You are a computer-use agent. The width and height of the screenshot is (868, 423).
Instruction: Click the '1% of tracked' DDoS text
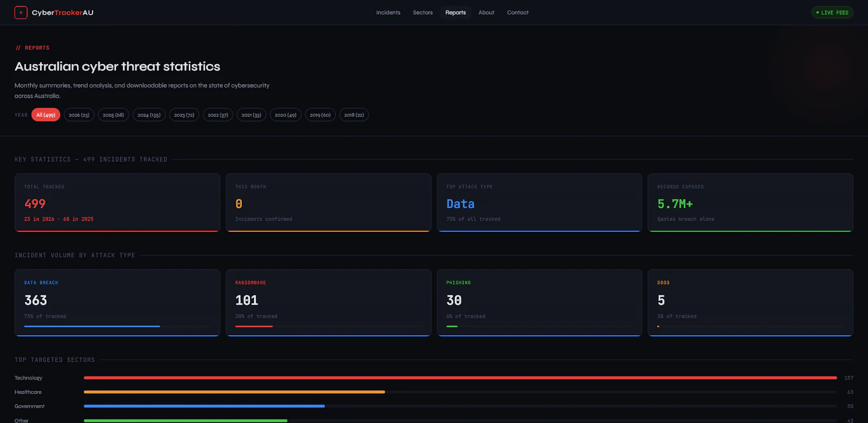677,317
